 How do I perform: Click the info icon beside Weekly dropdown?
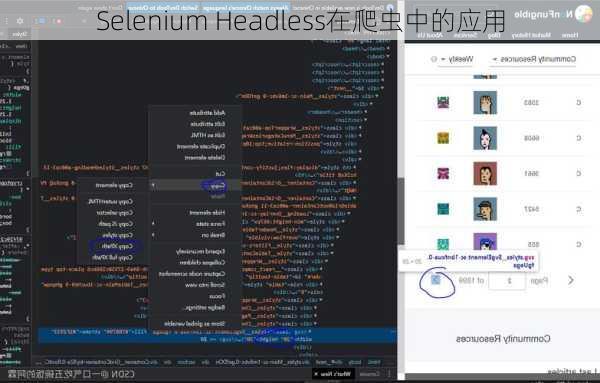434,59
